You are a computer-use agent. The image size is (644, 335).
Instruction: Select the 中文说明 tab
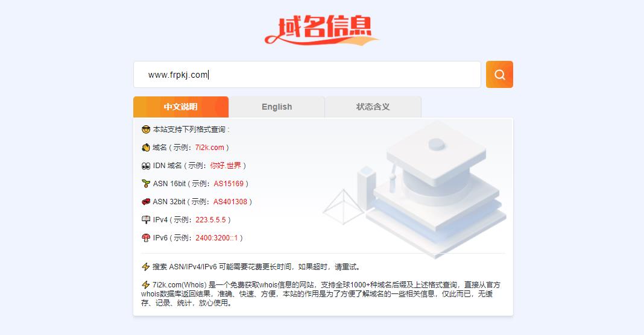[181, 107]
